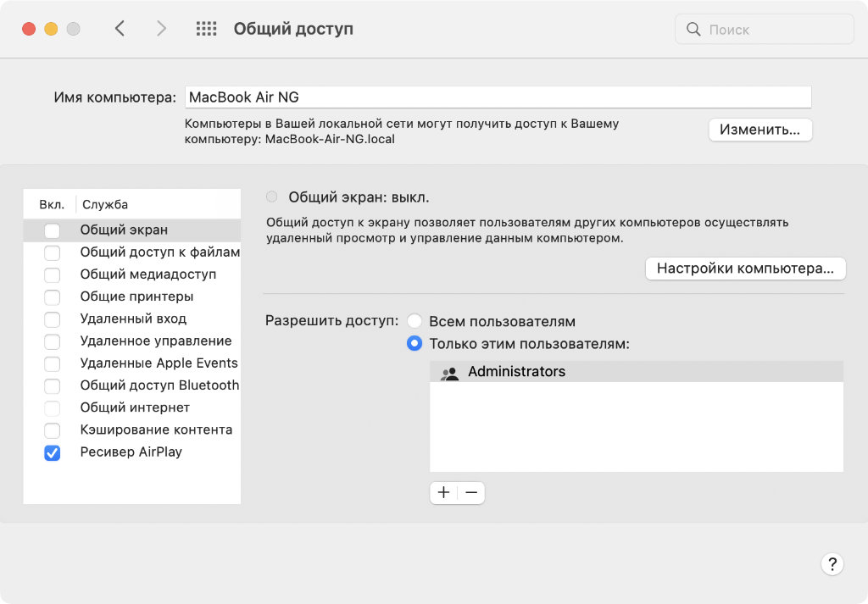The image size is (868, 604).
Task: Select the Administrators group entry
Action: [x=516, y=372]
